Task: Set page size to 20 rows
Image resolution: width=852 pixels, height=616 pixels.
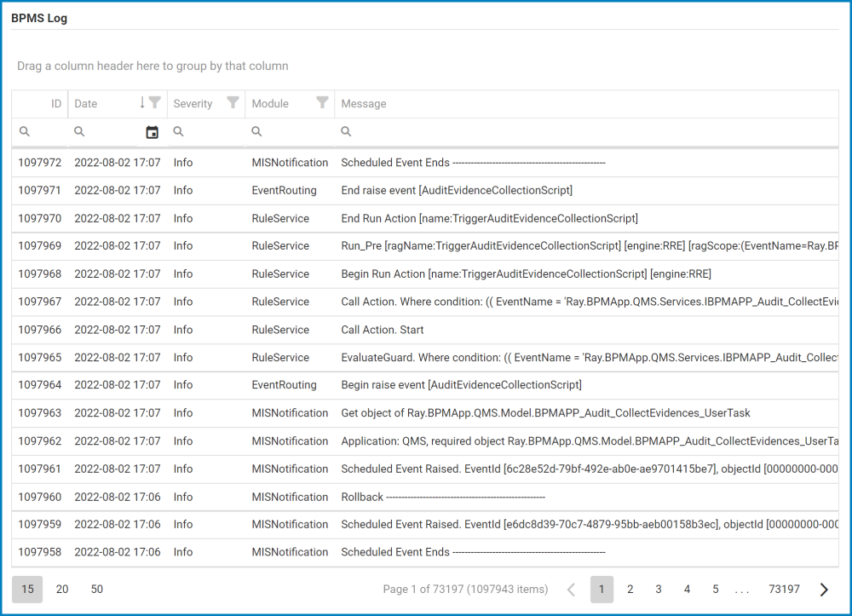Action: [x=62, y=590]
